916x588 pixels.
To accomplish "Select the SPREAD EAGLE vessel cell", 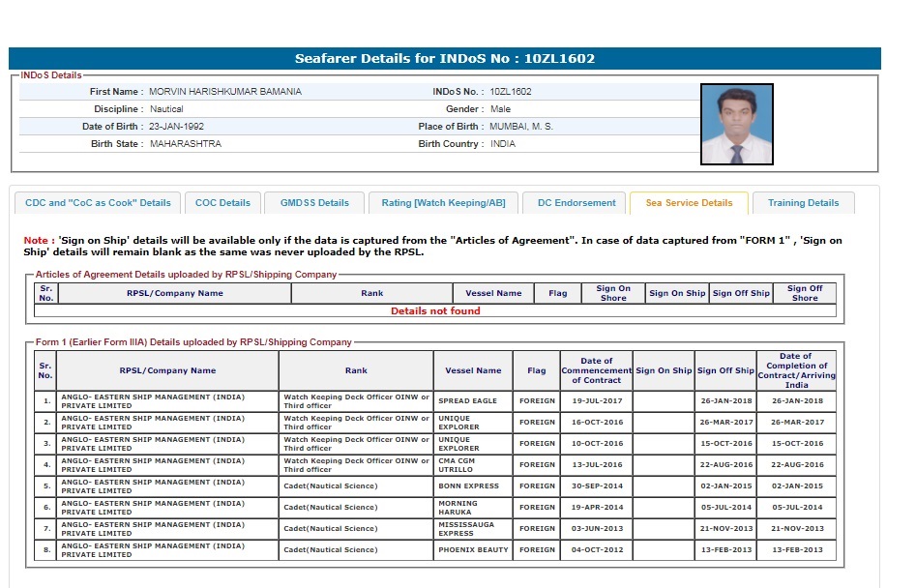I will coord(468,401).
